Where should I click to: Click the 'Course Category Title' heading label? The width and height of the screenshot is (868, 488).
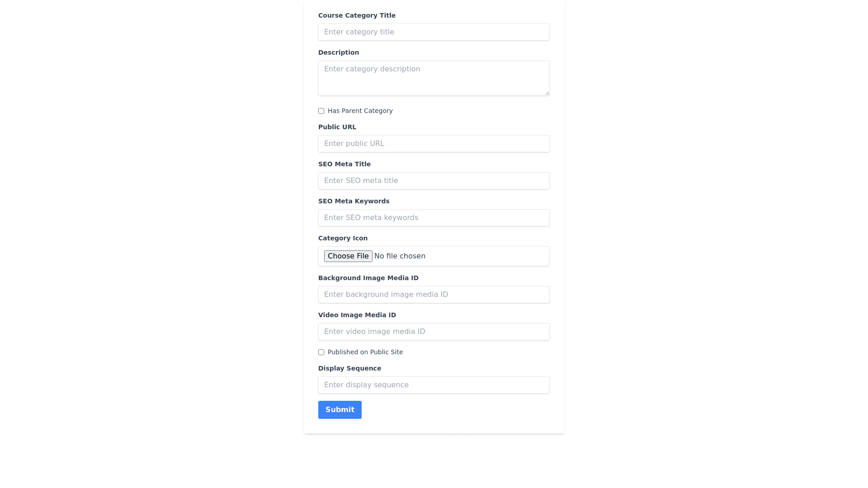click(357, 15)
